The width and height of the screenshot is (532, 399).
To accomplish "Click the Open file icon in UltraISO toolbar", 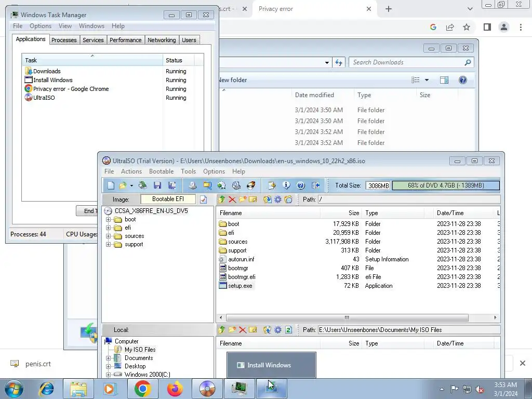I will point(123,185).
